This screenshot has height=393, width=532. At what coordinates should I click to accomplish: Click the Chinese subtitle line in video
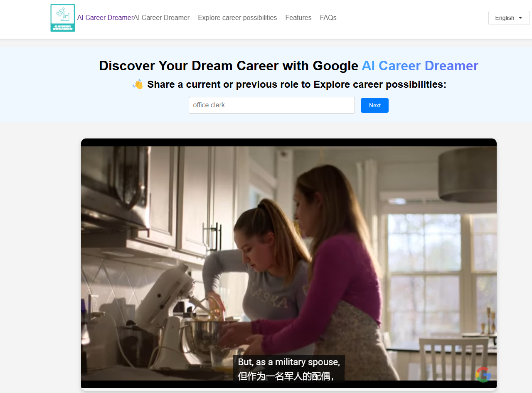point(286,376)
